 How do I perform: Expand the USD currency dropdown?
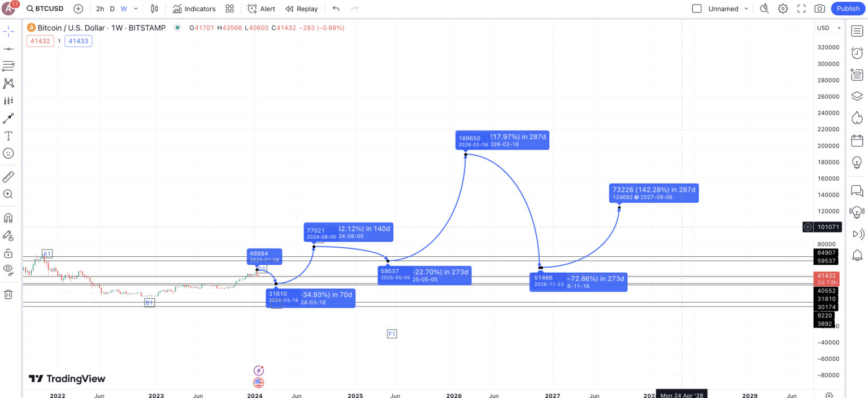coord(828,28)
